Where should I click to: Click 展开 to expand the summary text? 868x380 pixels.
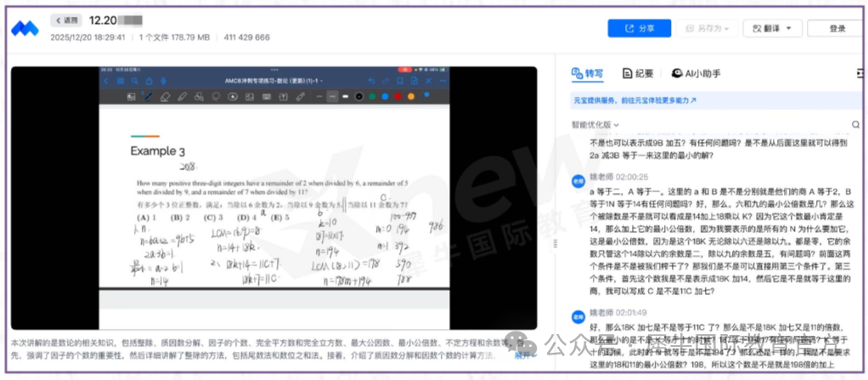click(526, 355)
